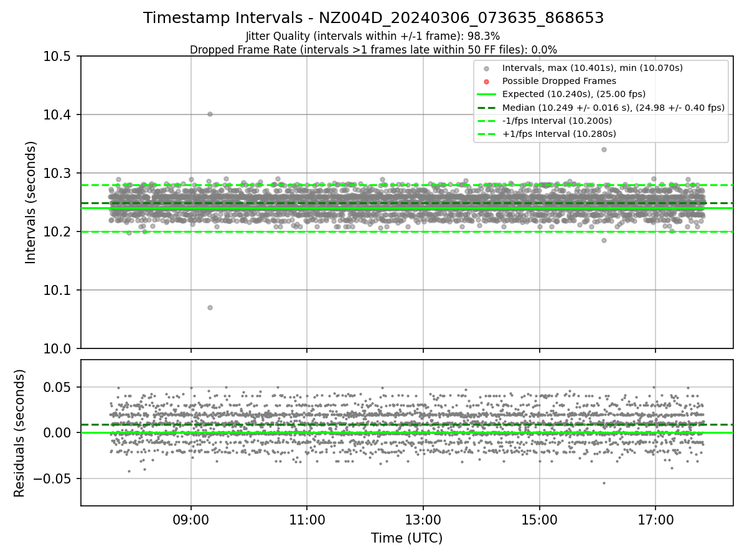The width and height of the screenshot is (747, 560).
Task: Select the 'Jitter Quality' subtitle line showing 98.3%
Action: 373,37
